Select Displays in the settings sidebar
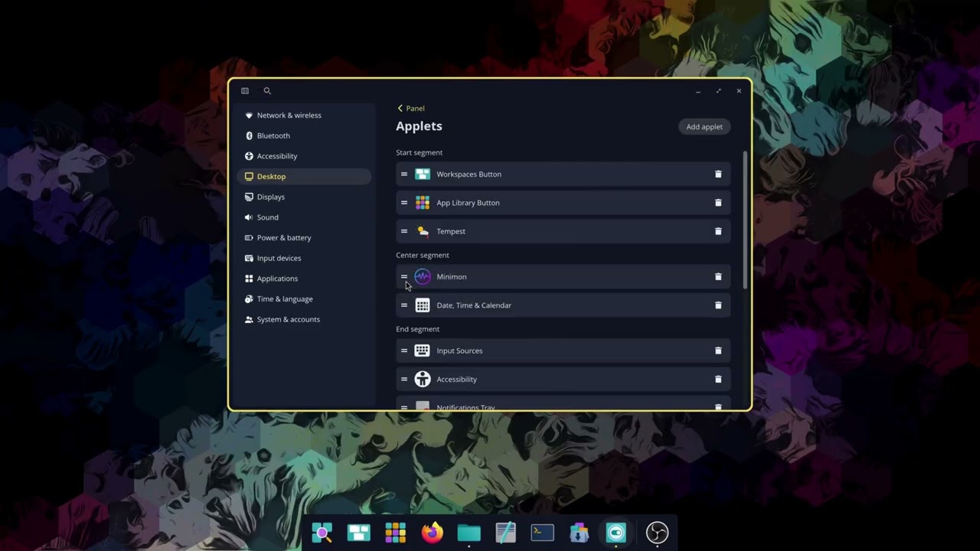Image resolution: width=980 pixels, height=551 pixels. pyautogui.click(x=270, y=197)
